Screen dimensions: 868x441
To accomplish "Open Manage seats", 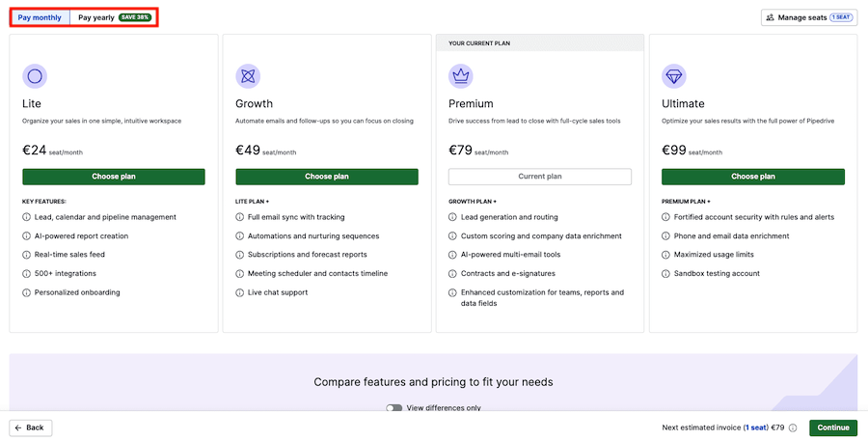I will [x=809, y=17].
